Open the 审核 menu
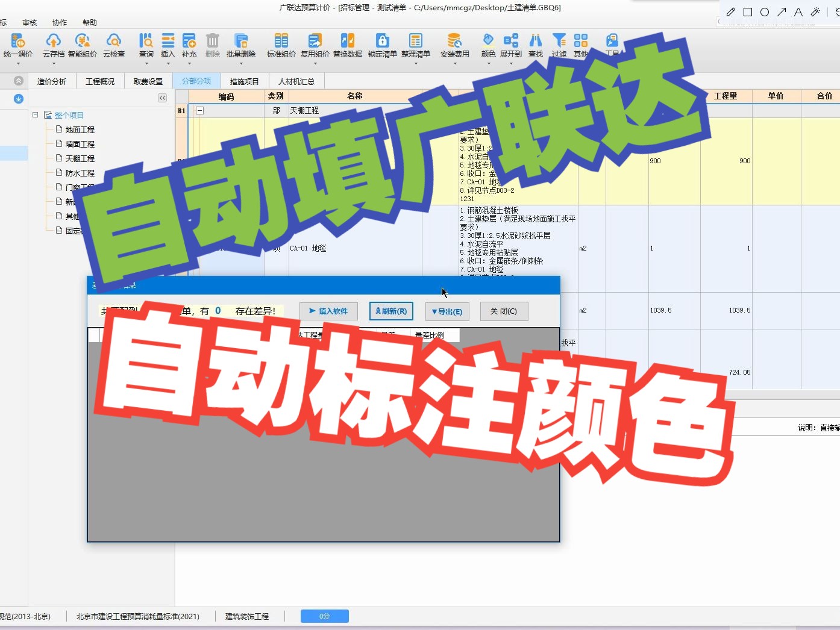840x630 pixels. [30, 23]
